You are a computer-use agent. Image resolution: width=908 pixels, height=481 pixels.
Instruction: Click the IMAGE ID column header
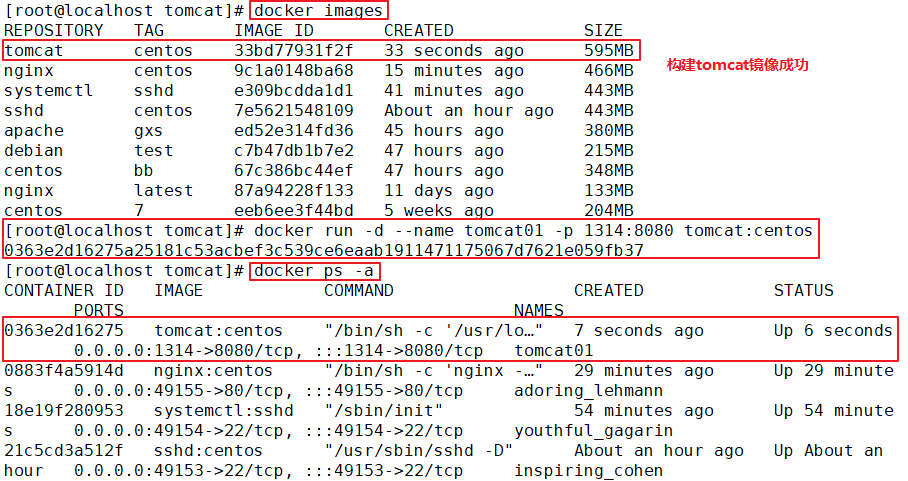point(273,30)
